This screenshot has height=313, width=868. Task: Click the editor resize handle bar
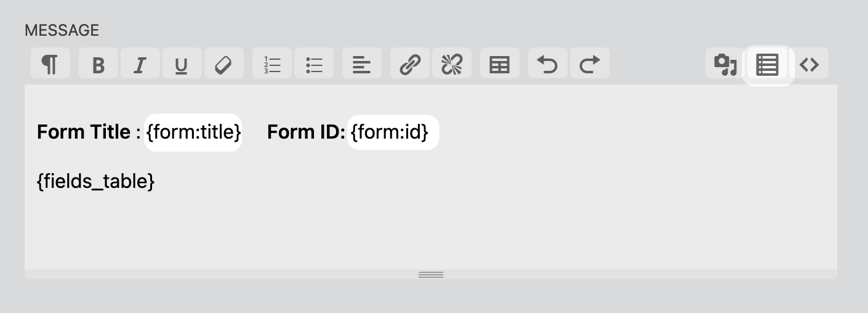431,274
